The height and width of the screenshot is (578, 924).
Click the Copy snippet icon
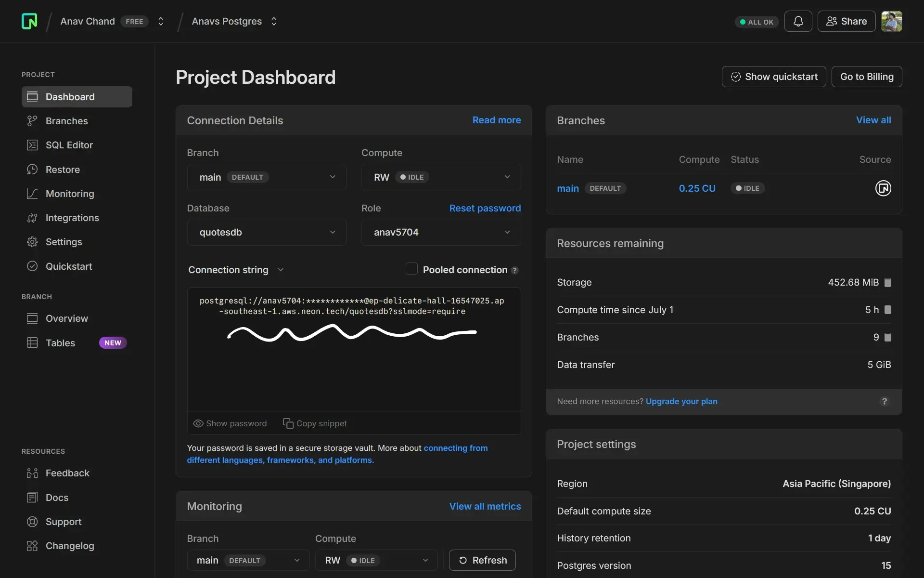click(x=288, y=423)
